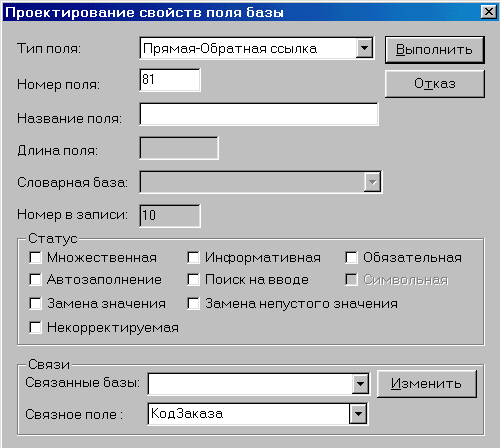Click the Номер поля input box
500x448 pixels.
[x=170, y=80]
